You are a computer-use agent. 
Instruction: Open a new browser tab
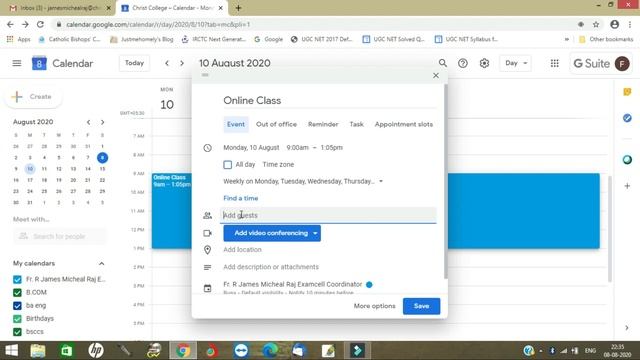click(238, 8)
